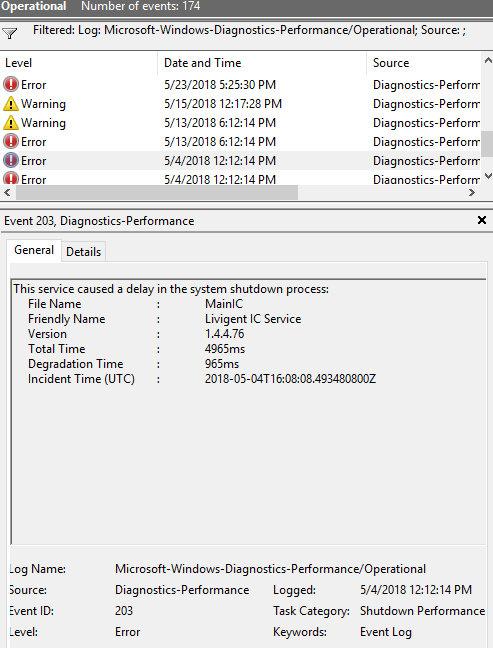The image size is (493, 648).
Task: Close the Event 203 details pane
Action: (482, 220)
